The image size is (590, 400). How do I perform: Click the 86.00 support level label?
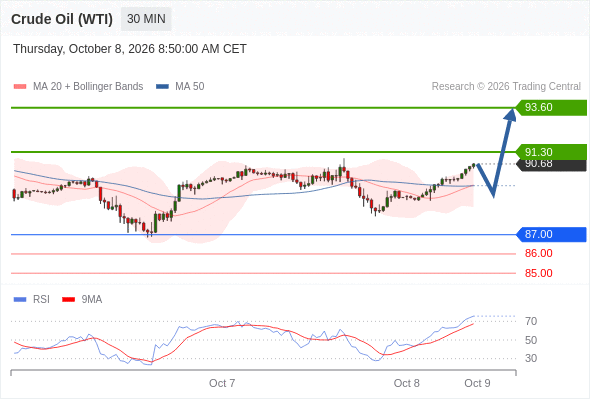point(538,253)
